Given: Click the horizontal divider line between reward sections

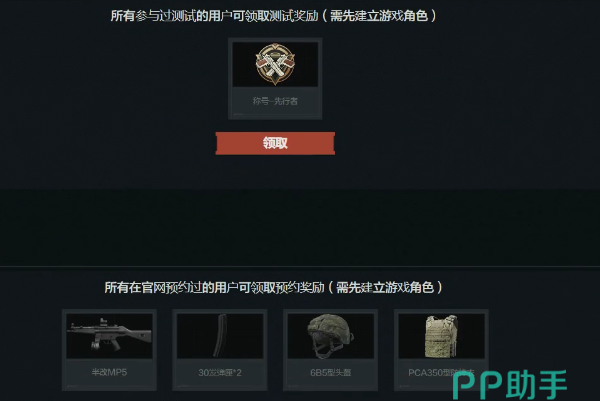Looking at the screenshot, I should [300, 266].
